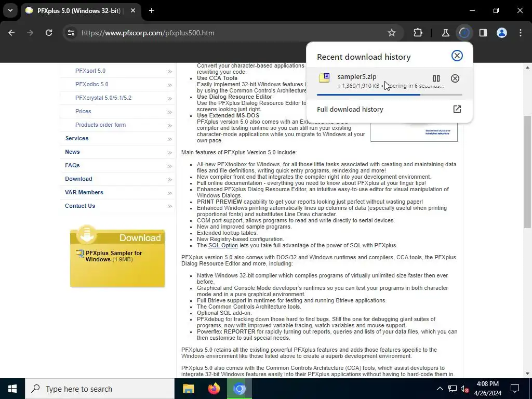Viewport: 532px width, 399px height.
Task: Open the network tray icon
Action: [x=453, y=389]
